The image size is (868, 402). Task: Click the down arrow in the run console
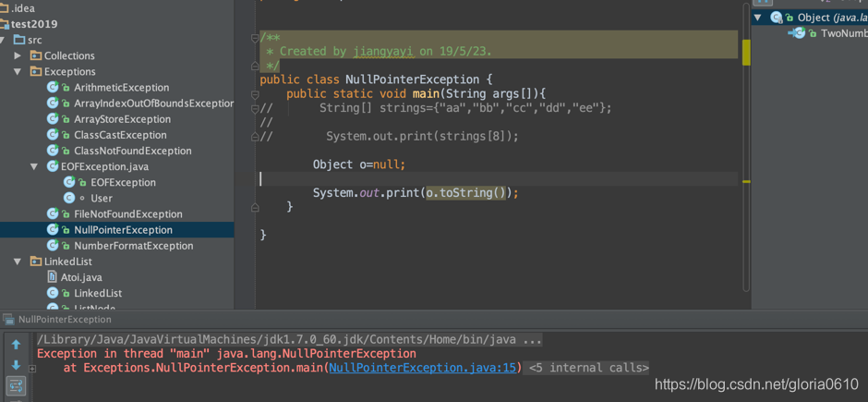pos(16,365)
